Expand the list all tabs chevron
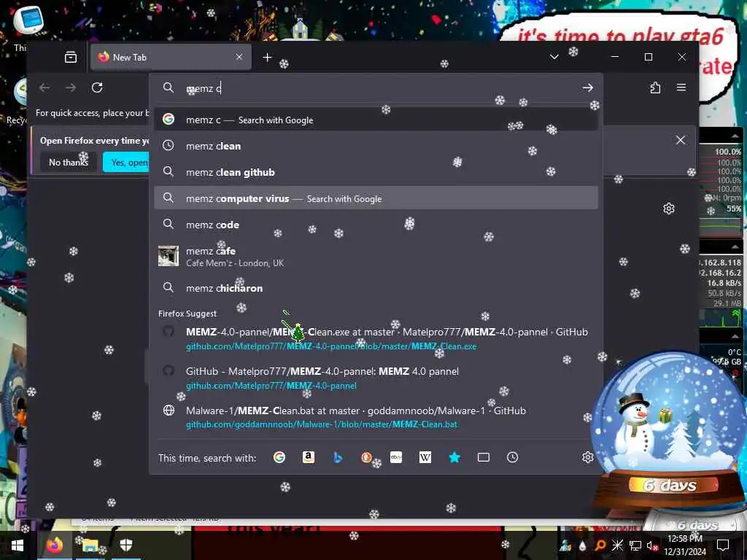The image size is (747, 560). click(x=554, y=57)
